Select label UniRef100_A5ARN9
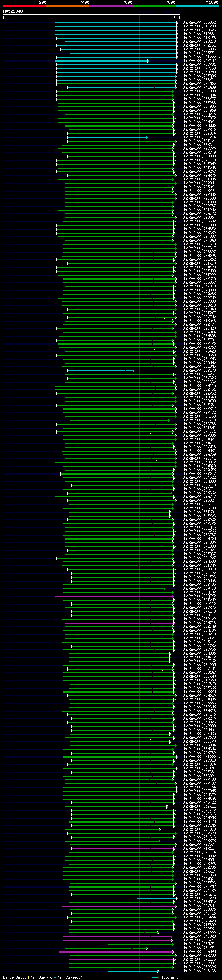The height and width of the screenshot is (980, 222). coord(199,72)
